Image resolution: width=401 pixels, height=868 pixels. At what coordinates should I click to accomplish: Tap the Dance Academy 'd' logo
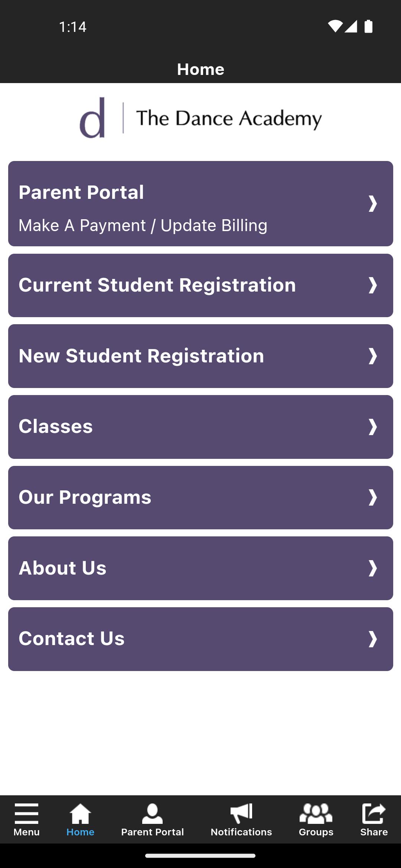(x=92, y=118)
